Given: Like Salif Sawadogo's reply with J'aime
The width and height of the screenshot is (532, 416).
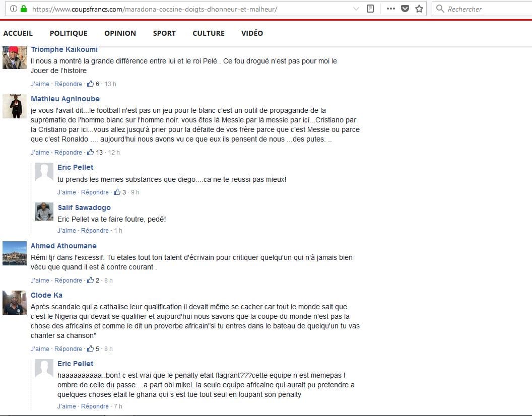Looking at the screenshot, I should click(x=66, y=230).
